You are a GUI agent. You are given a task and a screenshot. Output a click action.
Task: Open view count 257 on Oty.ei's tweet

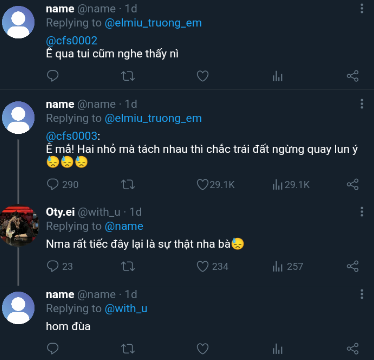(287, 266)
